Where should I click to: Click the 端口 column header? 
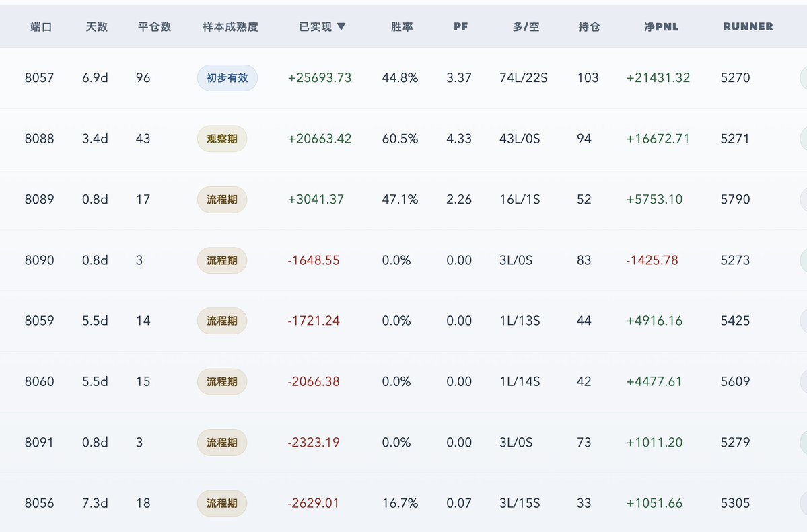click(41, 27)
